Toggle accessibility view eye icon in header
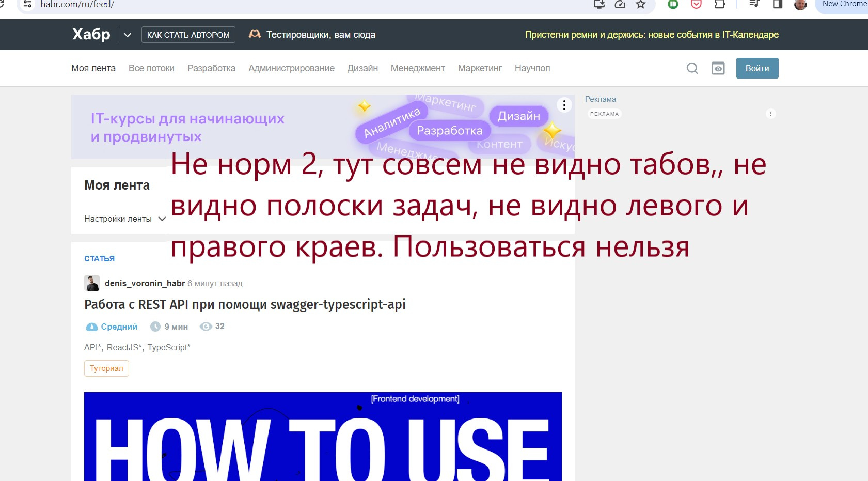Image resolution: width=868 pixels, height=481 pixels. point(718,68)
